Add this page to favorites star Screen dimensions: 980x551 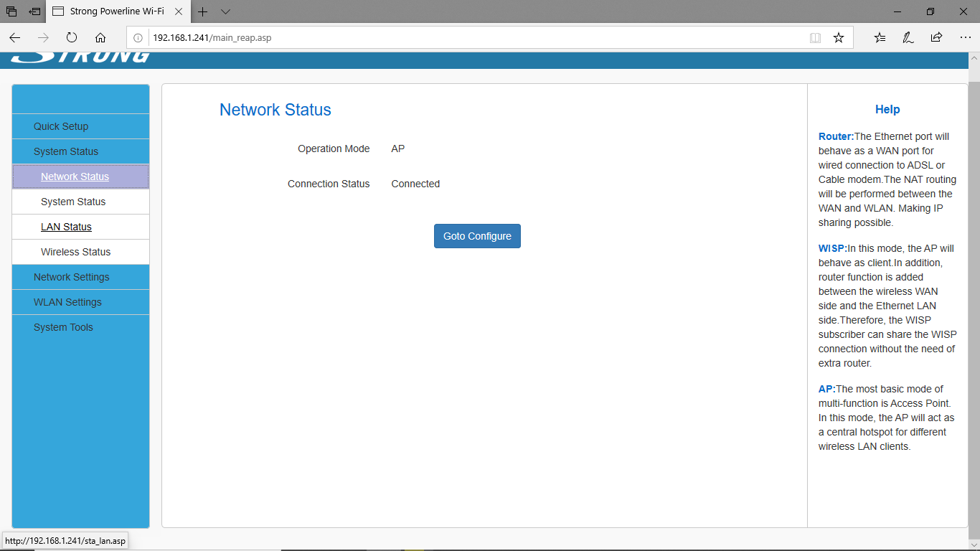coord(838,37)
